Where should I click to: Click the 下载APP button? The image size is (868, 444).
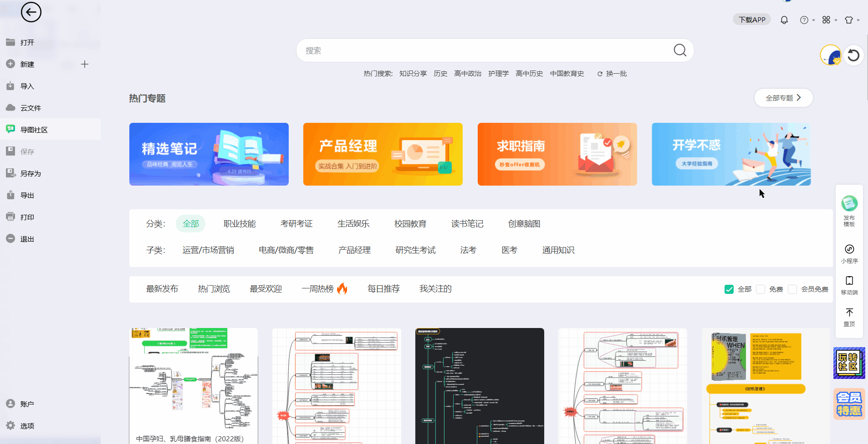click(752, 20)
